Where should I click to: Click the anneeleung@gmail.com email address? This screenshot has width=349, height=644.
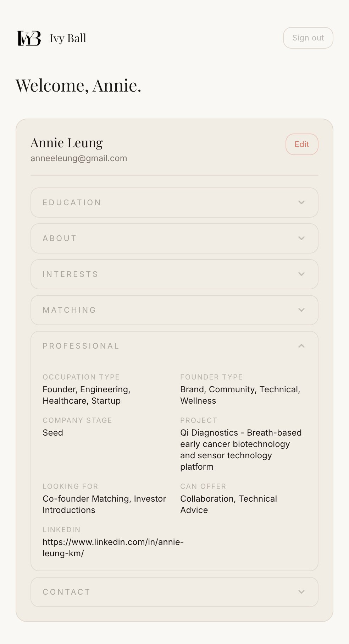79,158
